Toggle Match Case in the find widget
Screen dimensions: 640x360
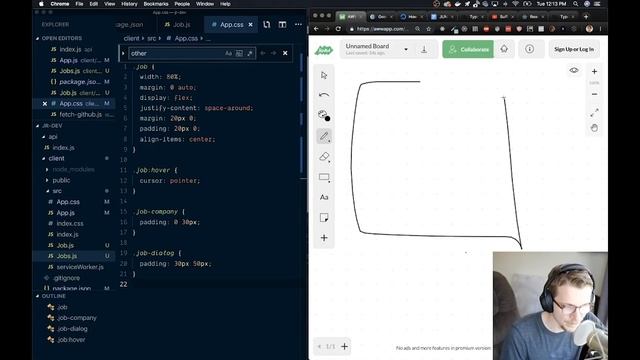point(228,53)
